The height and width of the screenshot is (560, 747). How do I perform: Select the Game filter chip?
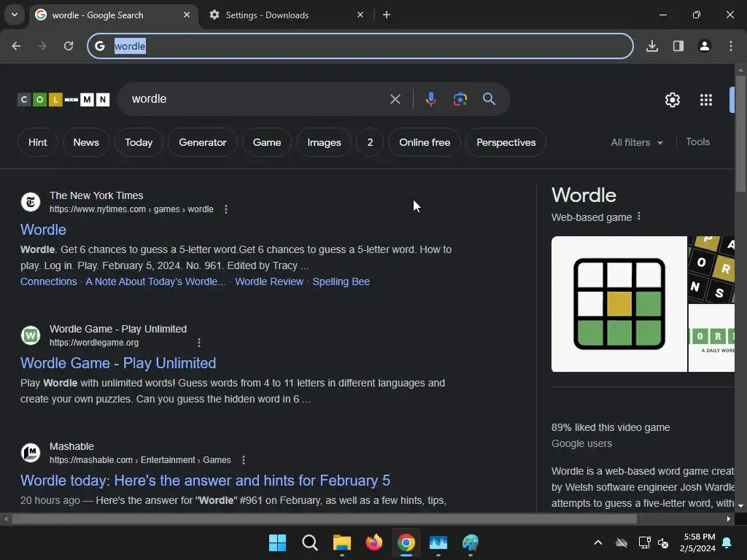click(x=267, y=142)
